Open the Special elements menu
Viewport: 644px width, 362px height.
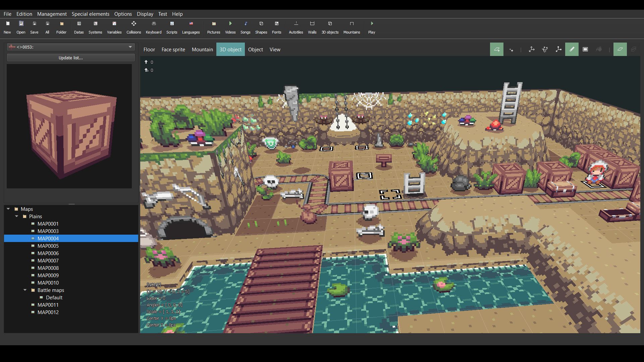tap(90, 14)
